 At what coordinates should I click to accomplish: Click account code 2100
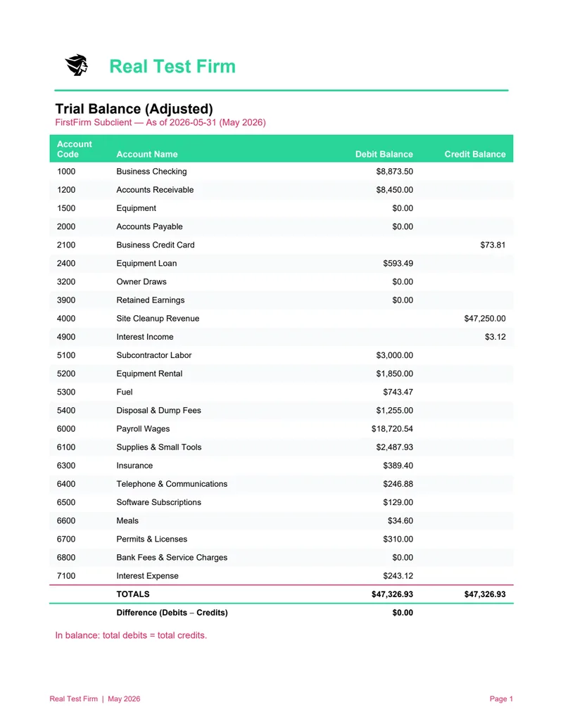[x=66, y=245]
